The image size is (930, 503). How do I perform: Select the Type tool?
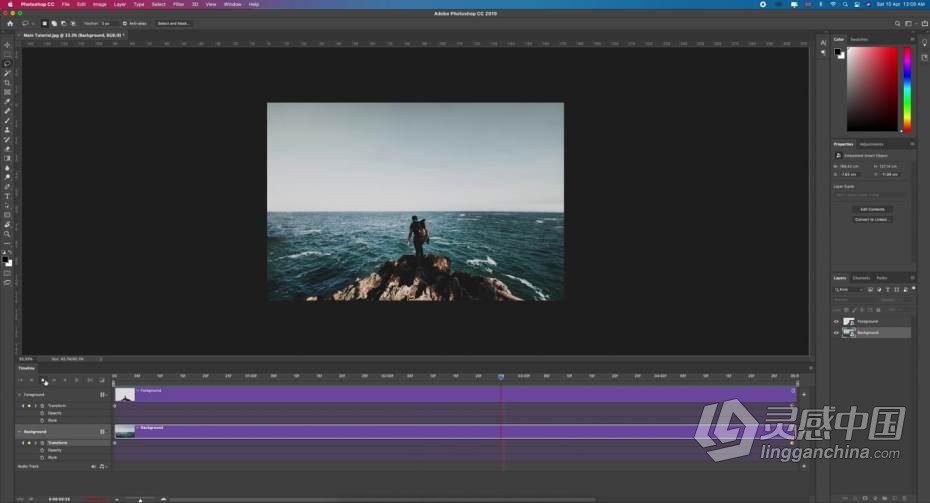(x=7, y=196)
